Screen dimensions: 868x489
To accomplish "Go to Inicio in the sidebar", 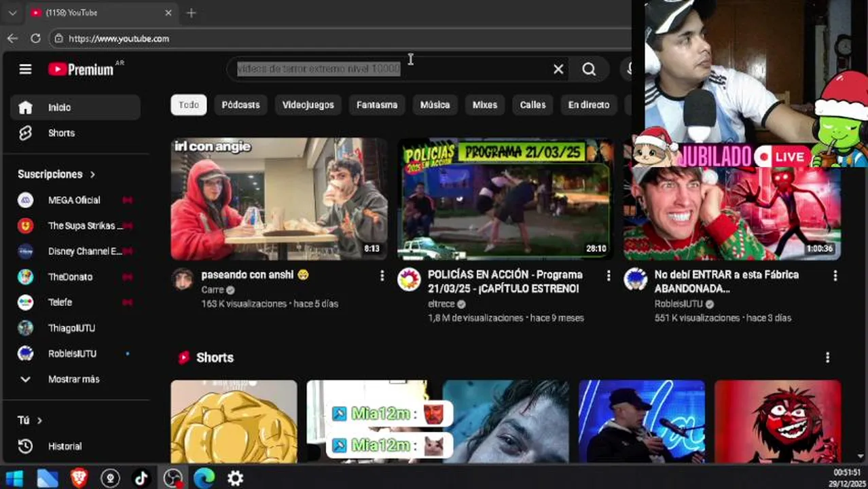I will tap(75, 107).
